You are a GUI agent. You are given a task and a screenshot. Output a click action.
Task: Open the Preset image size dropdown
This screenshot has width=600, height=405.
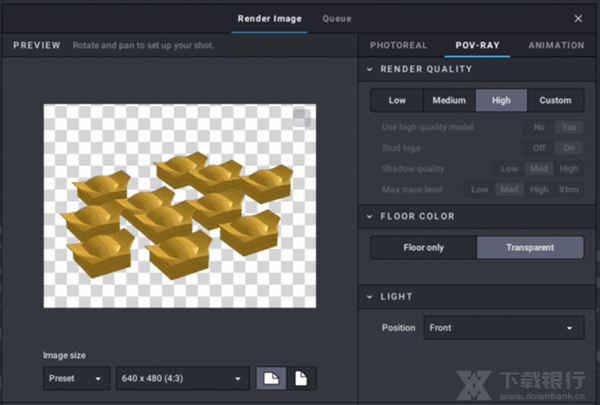(77, 379)
